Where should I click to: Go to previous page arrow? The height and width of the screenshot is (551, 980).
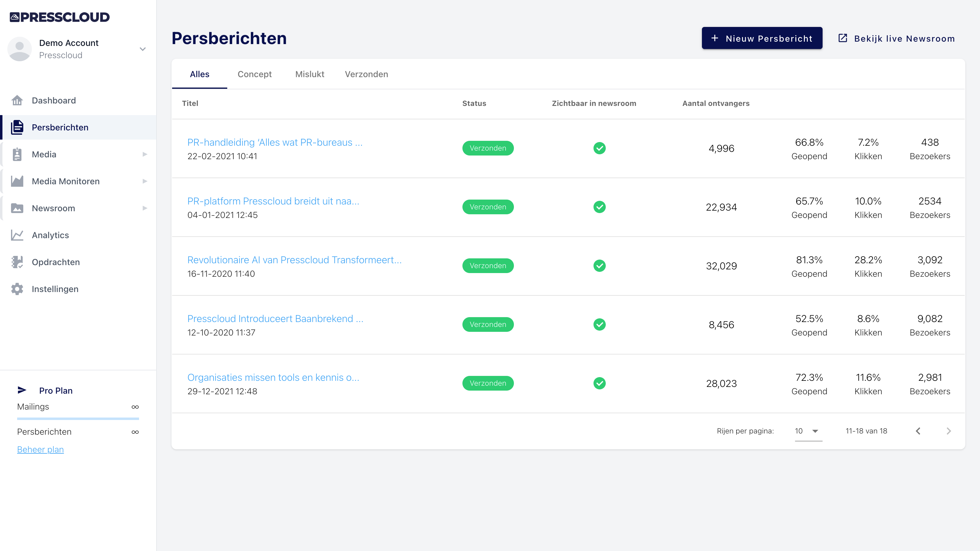[x=918, y=431]
